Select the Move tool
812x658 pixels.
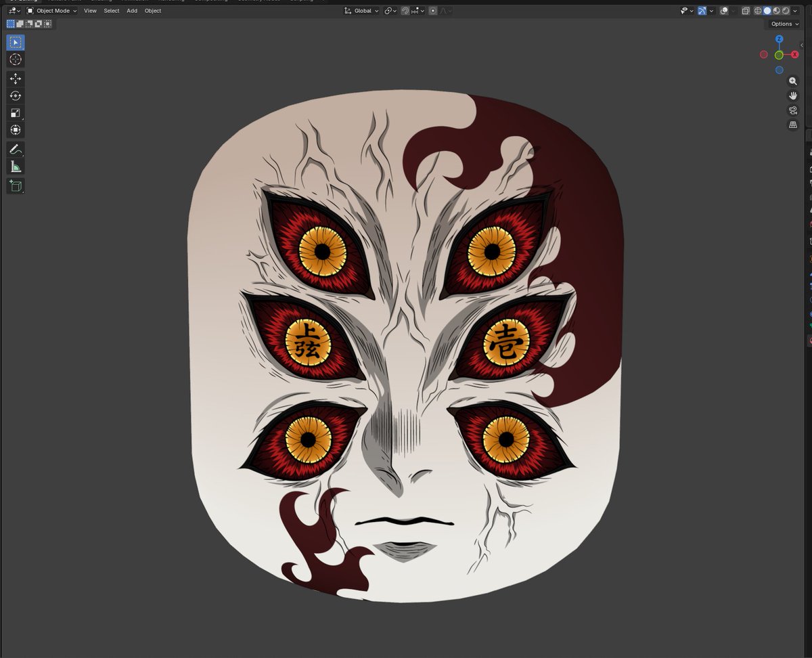coord(16,79)
